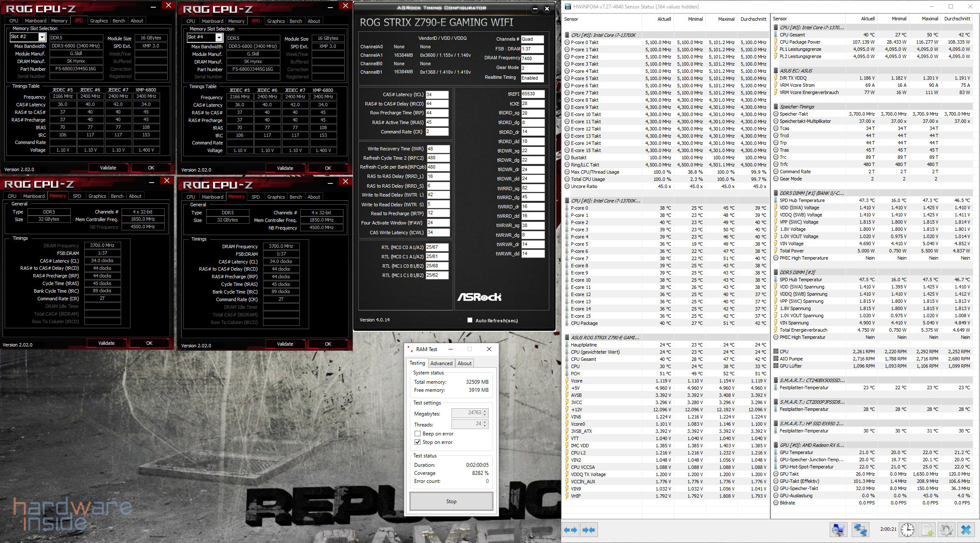Screen dimensions: 980x543
Task: Open Mainboard tab in top-left CPU-Z
Action: pos(36,21)
